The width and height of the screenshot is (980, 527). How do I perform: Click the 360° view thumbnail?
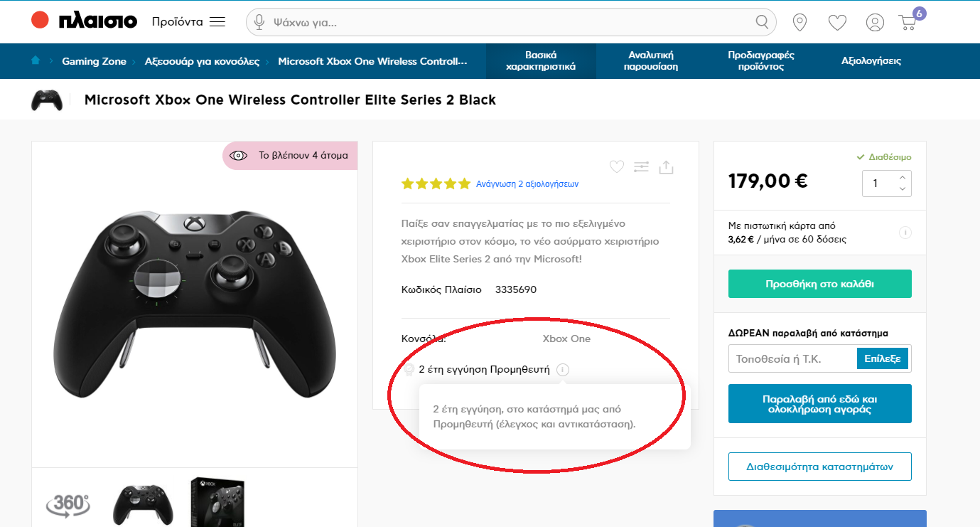click(68, 504)
